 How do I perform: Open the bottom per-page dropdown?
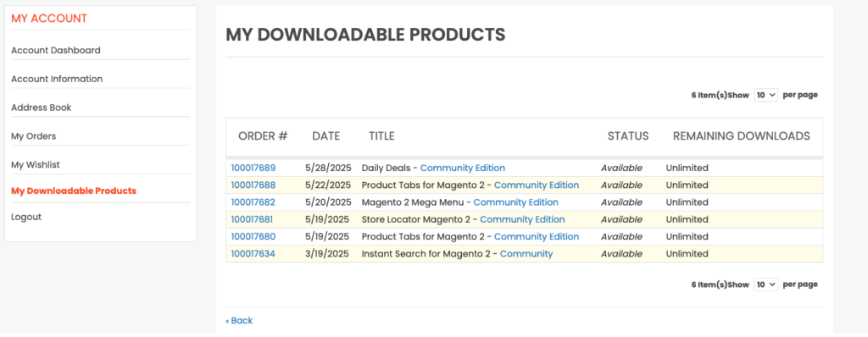[x=766, y=285]
